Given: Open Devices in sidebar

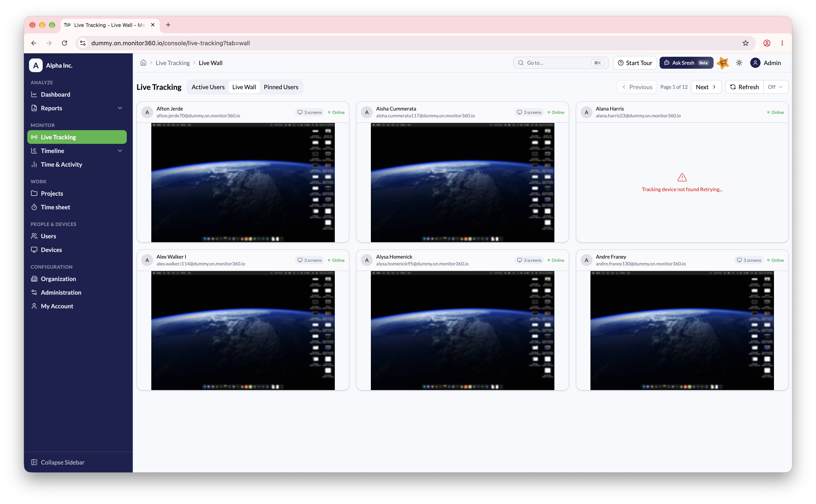Looking at the screenshot, I should tap(77, 250).
